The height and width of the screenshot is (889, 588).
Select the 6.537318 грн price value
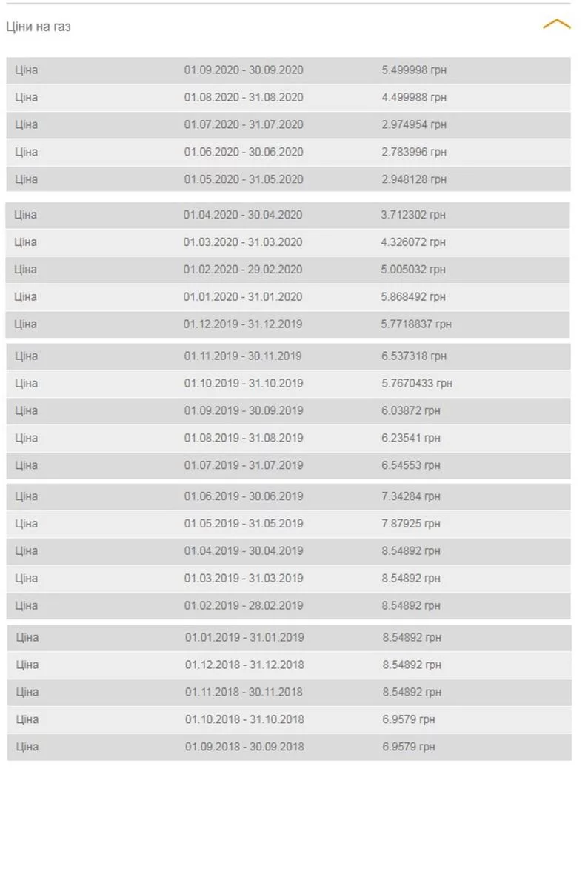coord(414,356)
